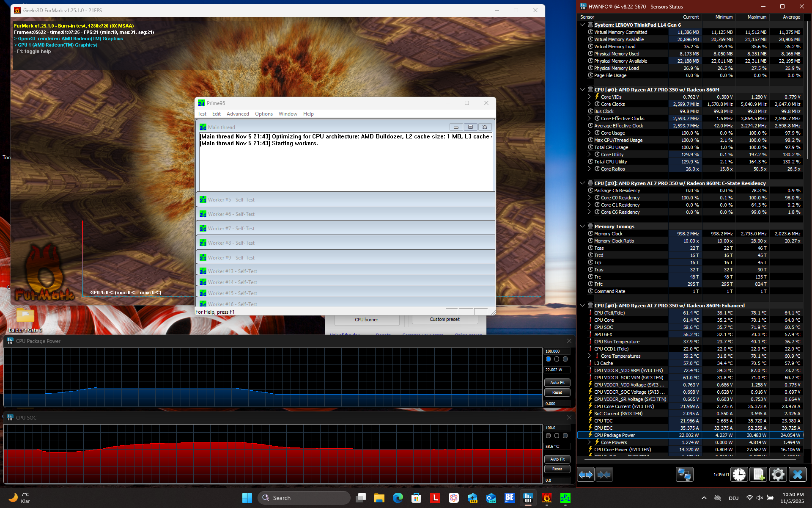Expand Core Clocks sensor row
The image size is (812, 508).
point(589,104)
